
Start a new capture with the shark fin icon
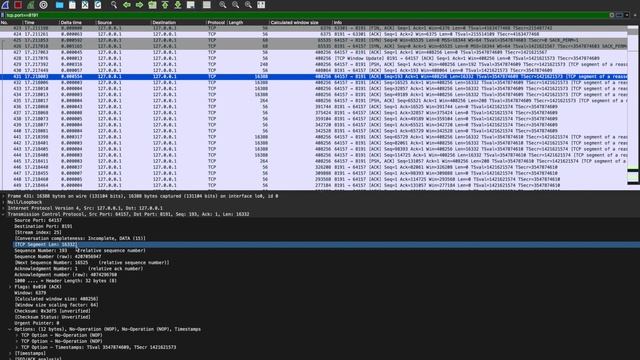pos(5,5)
